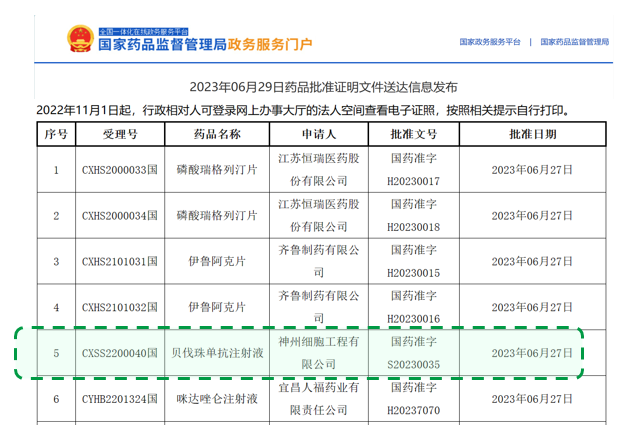Viewport: 634px width, 433px height.
Task: Click the approval date in row 5
Action: point(532,353)
